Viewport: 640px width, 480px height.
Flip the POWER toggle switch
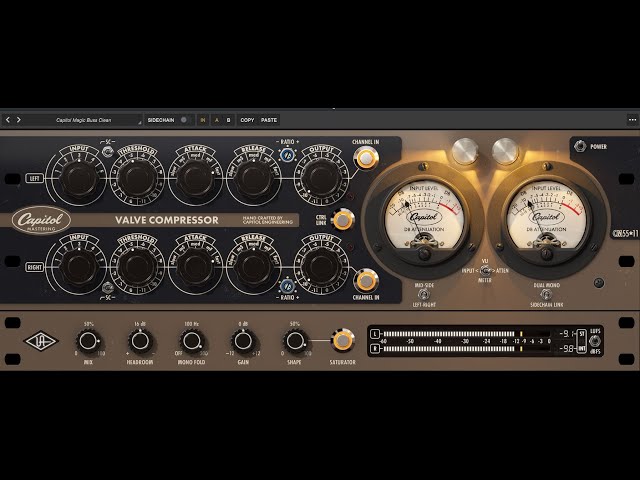(x=580, y=146)
